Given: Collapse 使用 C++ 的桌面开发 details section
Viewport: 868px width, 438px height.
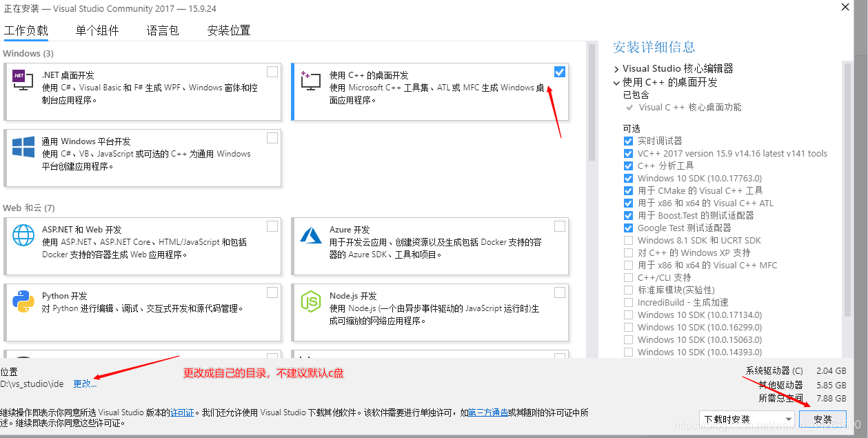Looking at the screenshot, I should (616, 82).
